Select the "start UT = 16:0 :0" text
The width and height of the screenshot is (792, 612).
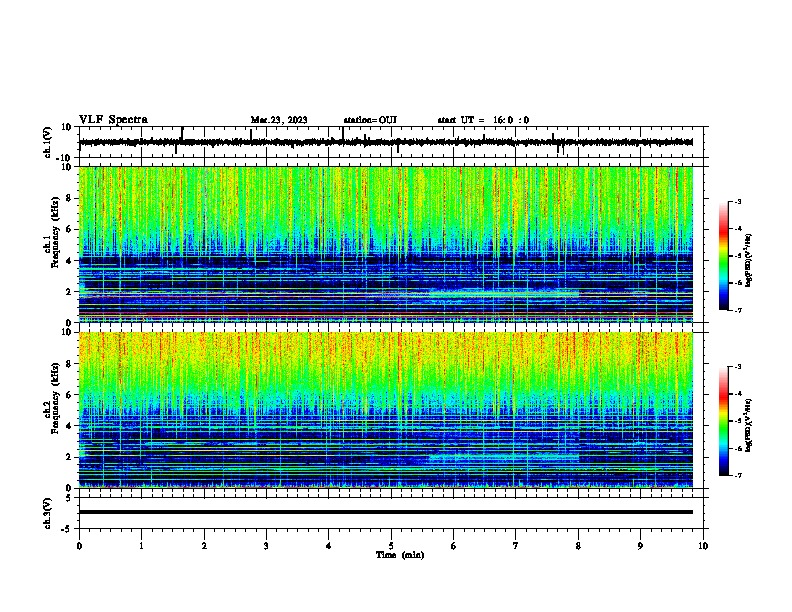(x=483, y=120)
